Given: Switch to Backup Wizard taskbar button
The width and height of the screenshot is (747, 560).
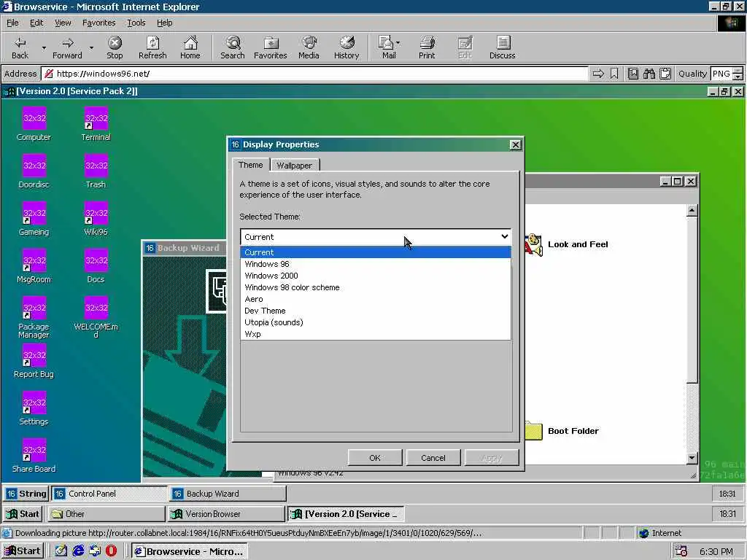Looking at the screenshot, I should point(228,494).
